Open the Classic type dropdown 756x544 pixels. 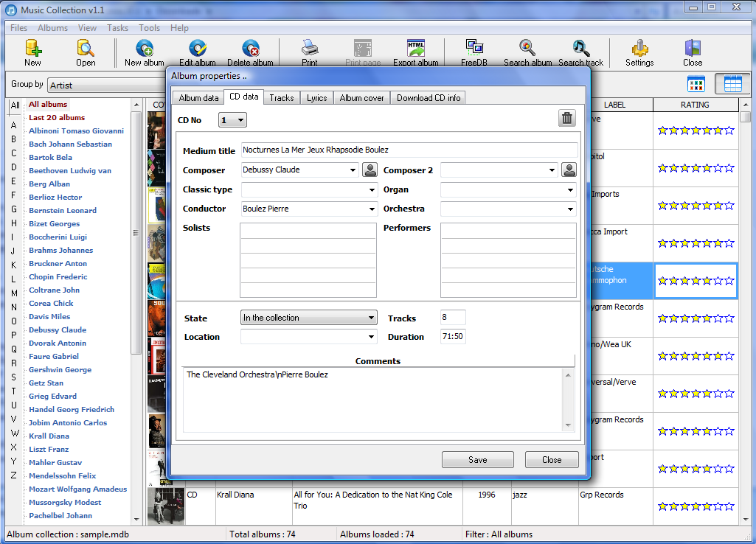coord(372,190)
